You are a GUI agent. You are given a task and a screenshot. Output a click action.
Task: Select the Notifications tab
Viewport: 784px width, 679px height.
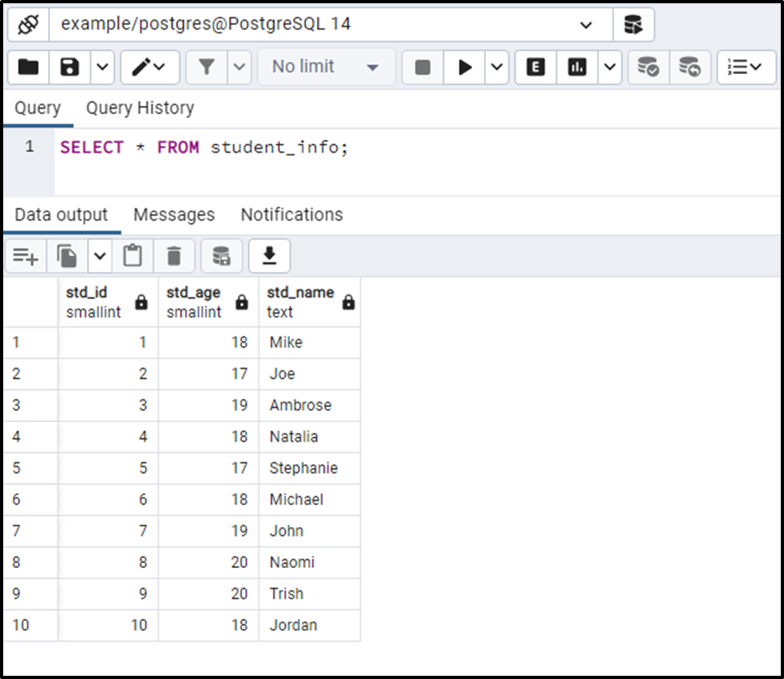point(290,215)
